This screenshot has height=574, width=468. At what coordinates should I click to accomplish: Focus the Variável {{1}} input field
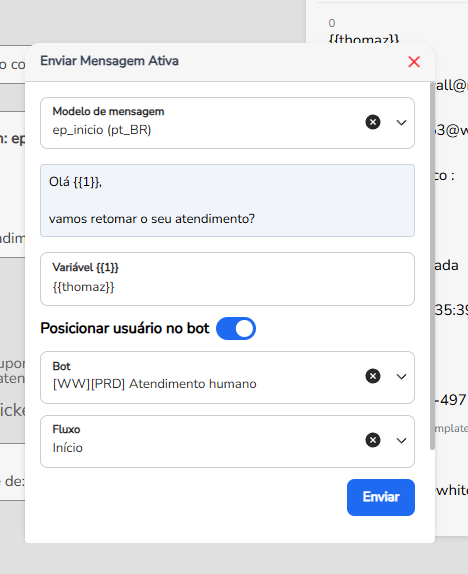tap(227, 279)
